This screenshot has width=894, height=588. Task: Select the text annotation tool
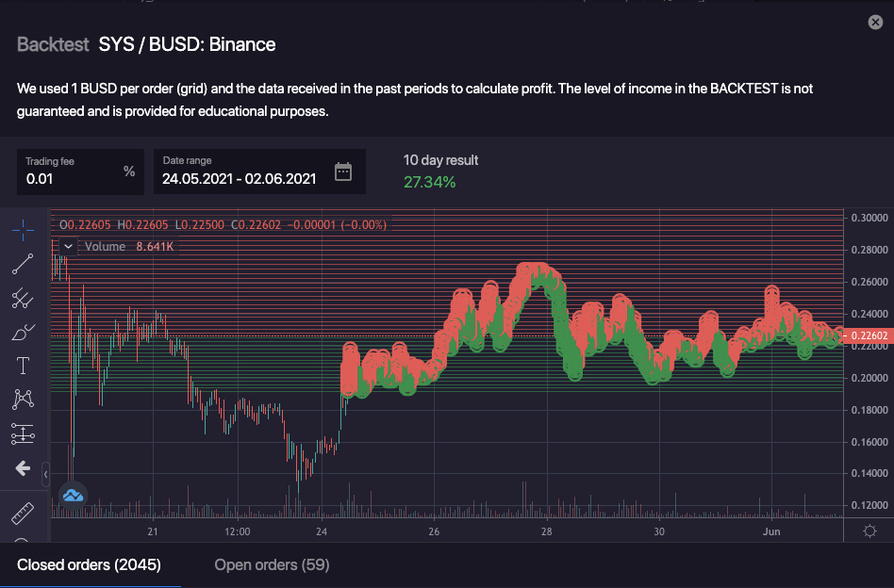[23, 366]
